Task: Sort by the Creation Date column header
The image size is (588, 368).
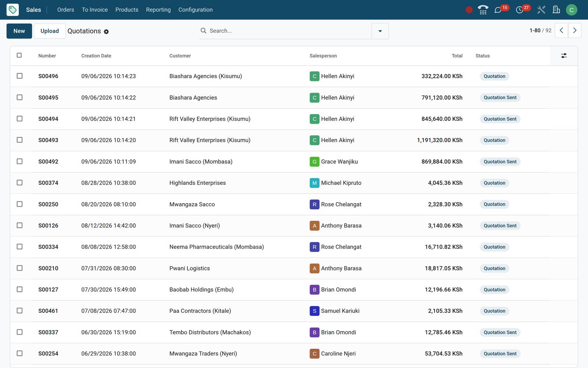Action: point(96,56)
